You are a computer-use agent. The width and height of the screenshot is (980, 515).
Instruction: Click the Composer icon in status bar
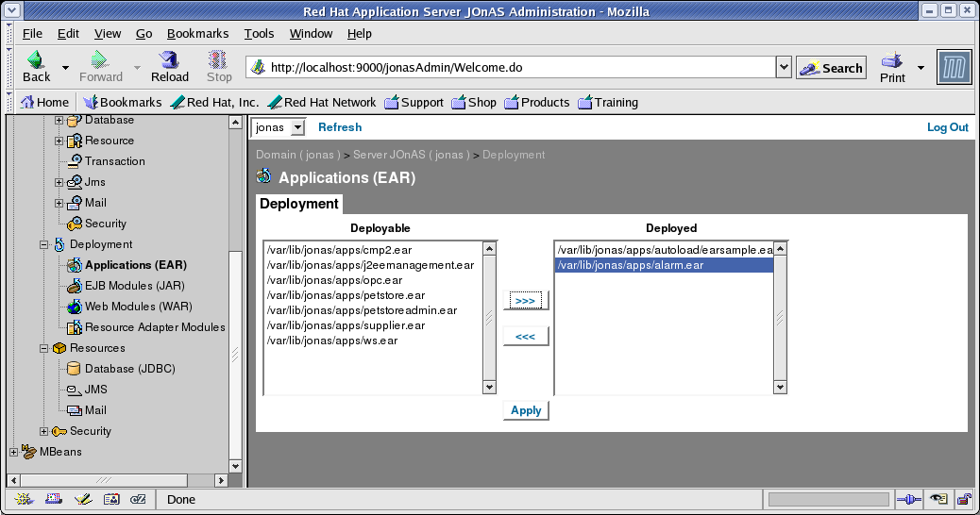(83, 499)
